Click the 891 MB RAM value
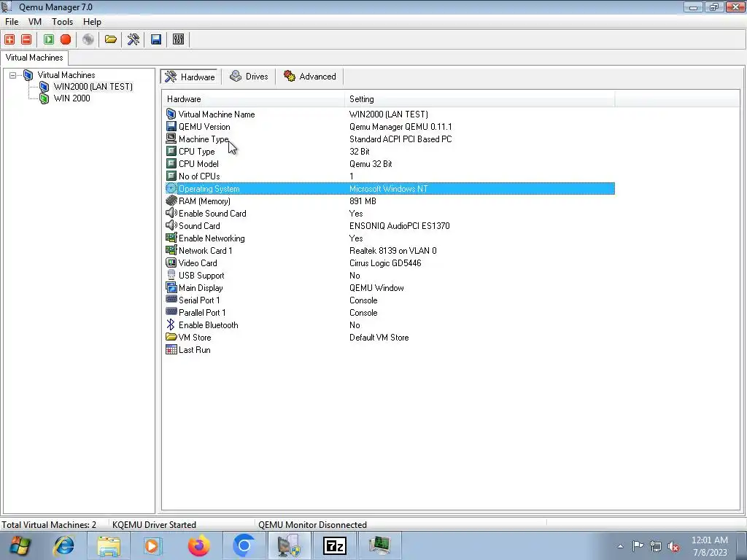The image size is (747, 560). pos(363,201)
